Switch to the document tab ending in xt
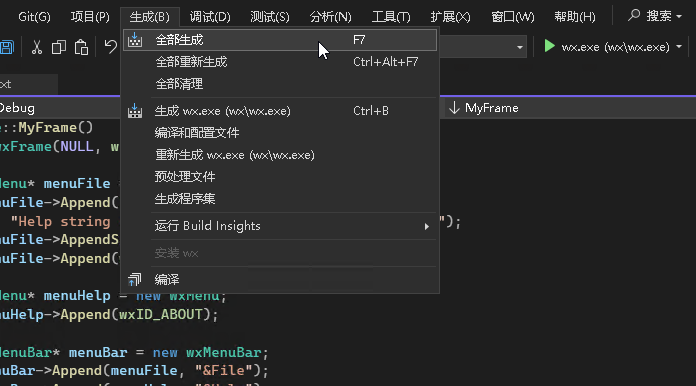The image size is (696, 386). 28,84
